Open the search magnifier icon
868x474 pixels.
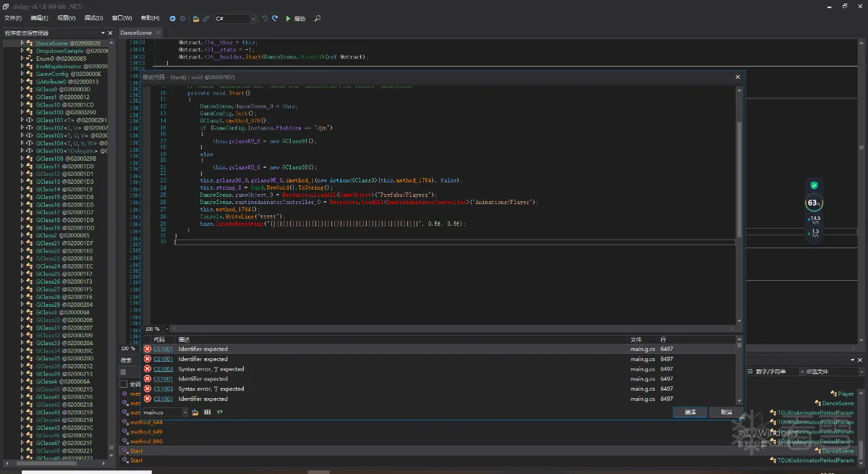pos(318,18)
